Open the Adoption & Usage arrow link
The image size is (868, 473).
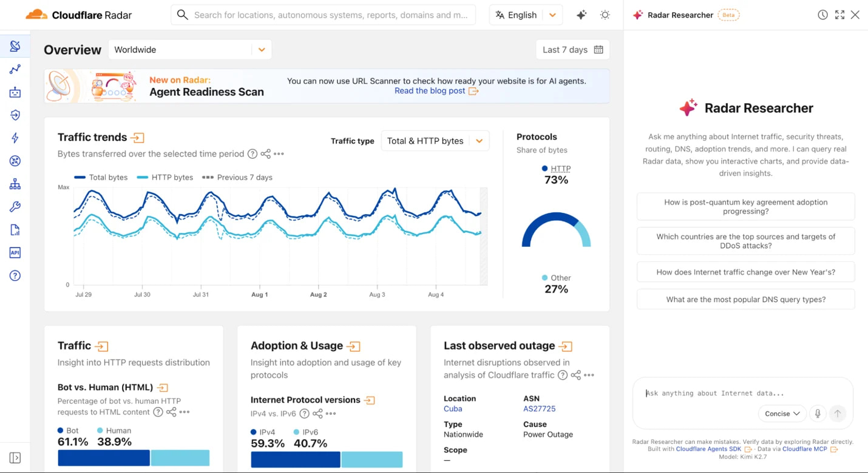(x=354, y=346)
